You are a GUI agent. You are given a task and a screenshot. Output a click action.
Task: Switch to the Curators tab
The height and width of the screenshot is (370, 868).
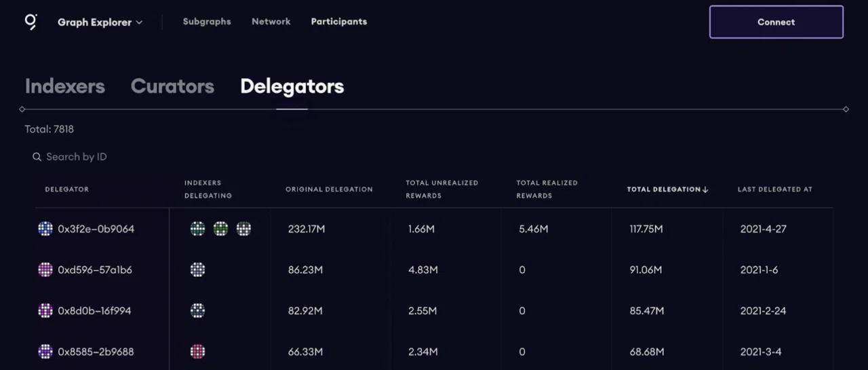172,86
